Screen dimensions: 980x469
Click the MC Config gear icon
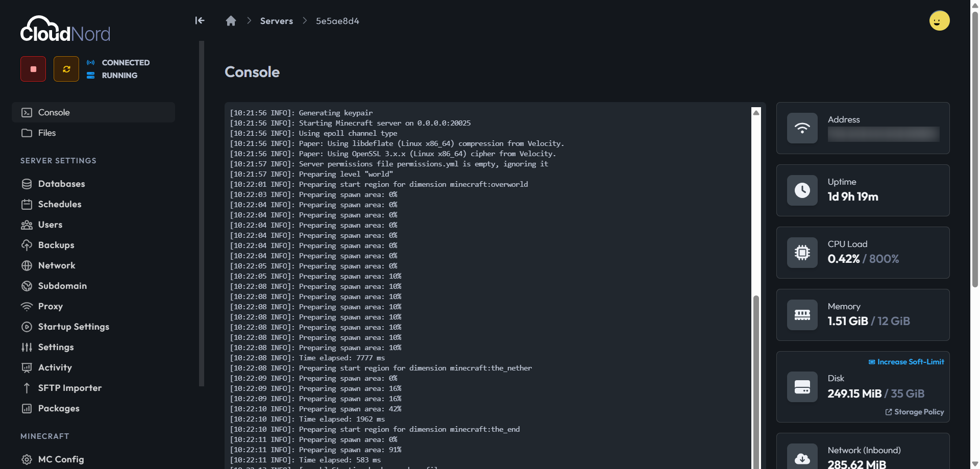(x=27, y=459)
